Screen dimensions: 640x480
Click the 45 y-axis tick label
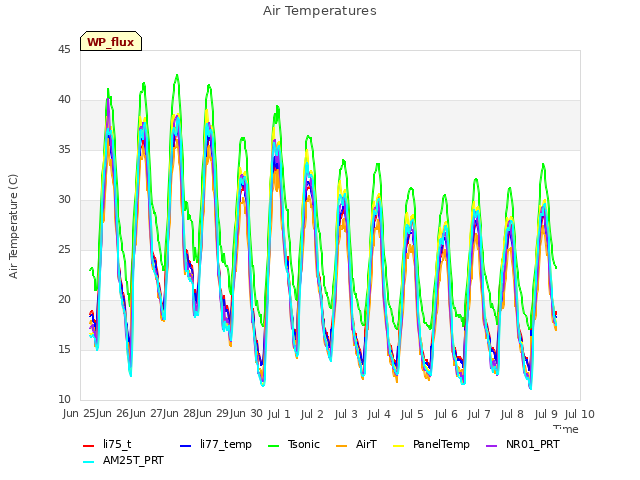coord(64,49)
